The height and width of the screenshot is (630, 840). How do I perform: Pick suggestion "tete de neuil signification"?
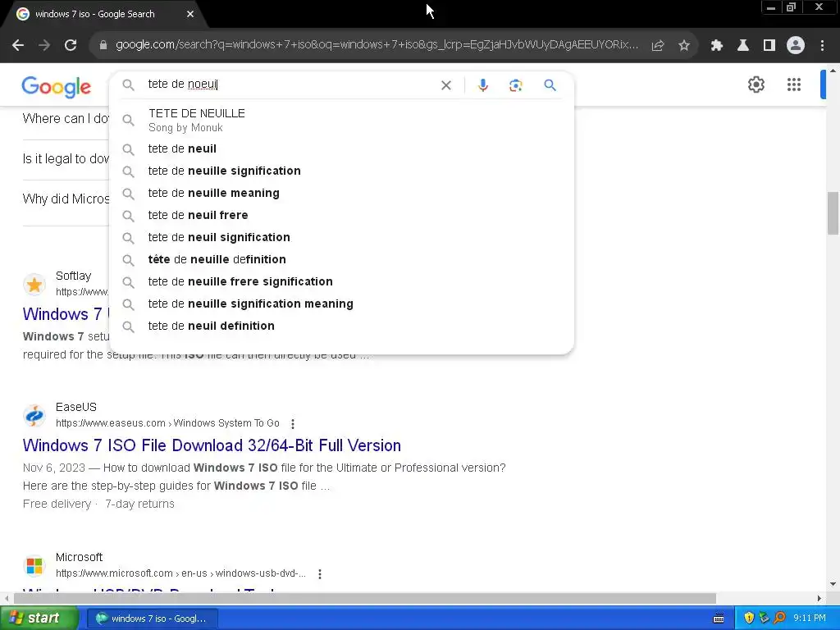(x=341, y=237)
